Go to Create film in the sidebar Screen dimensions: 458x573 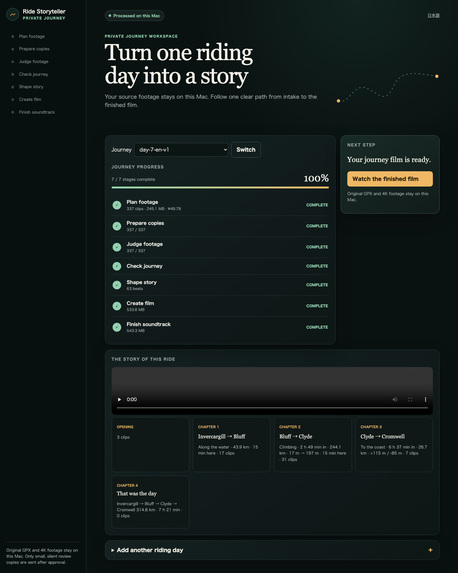pyautogui.click(x=30, y=99)
